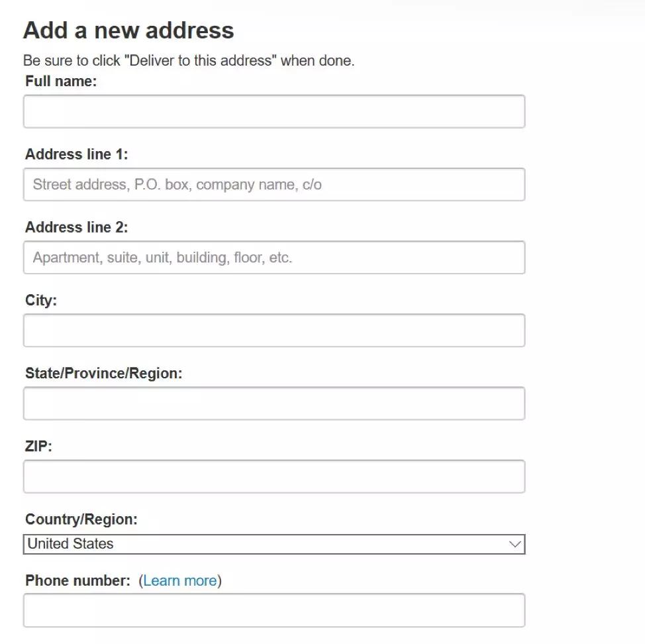Open the Learn more link

[x=179, y=581]
